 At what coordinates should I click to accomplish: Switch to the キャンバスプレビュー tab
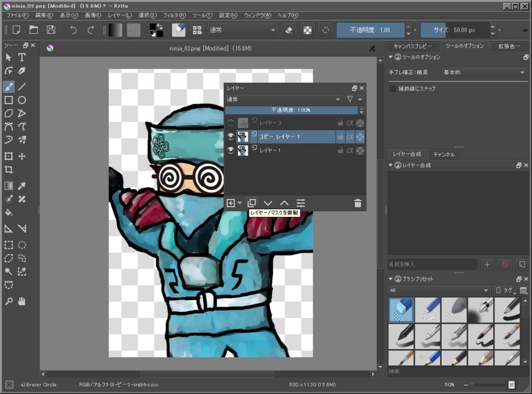[x=413, y=46]
